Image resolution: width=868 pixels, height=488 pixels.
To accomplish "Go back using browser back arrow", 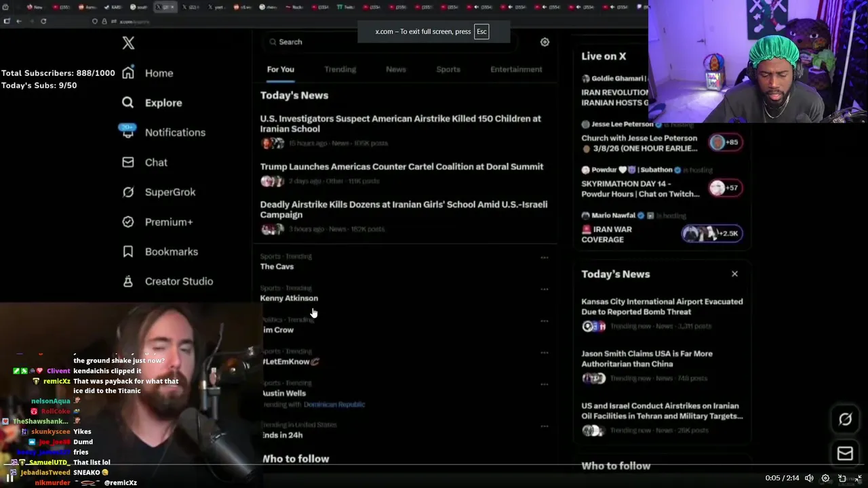I will 18,21.
